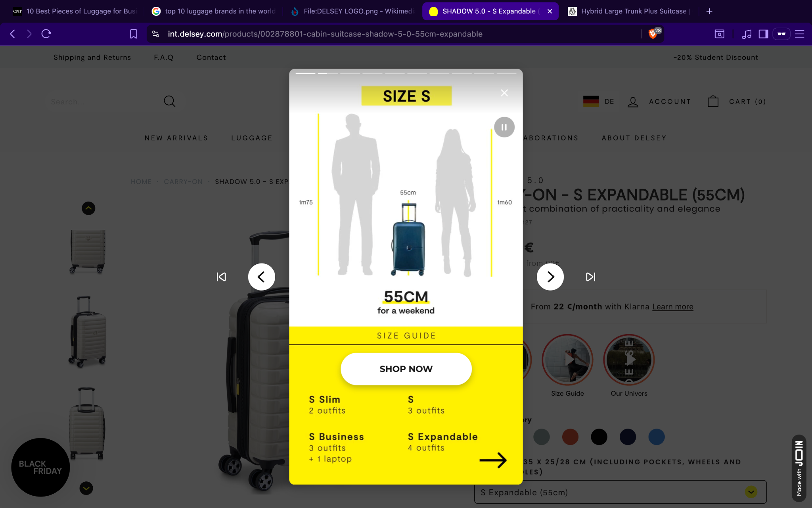Screen dimensions: 812x508
Task: Toggle the browser sidebar panel
Action: [x=763, y=34]
